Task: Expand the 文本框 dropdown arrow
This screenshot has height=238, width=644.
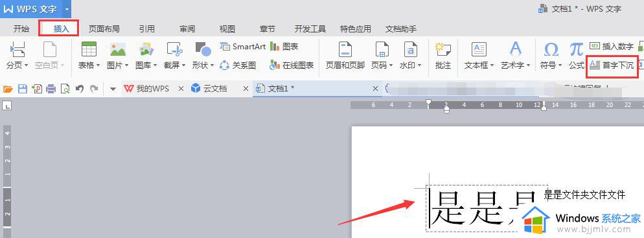Action: [x=492, y=65]
